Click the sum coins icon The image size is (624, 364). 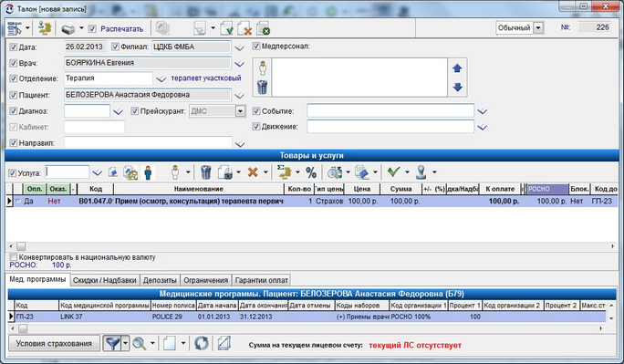coord(284,172)
